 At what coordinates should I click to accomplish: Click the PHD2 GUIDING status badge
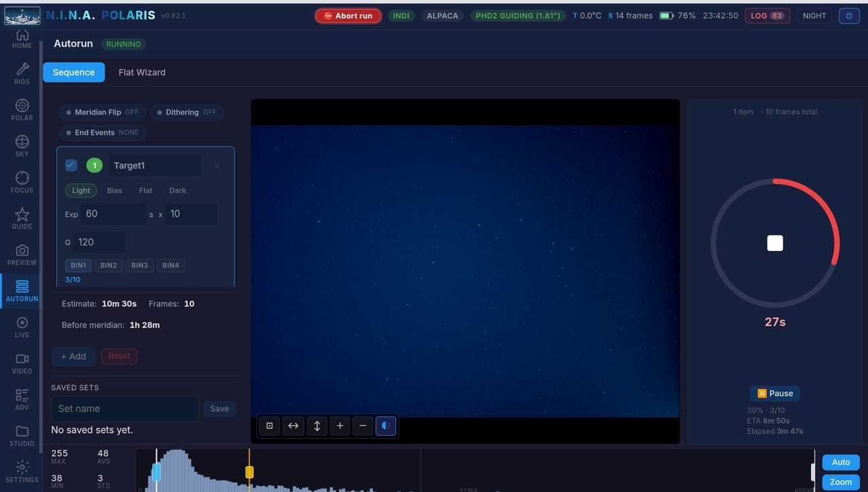(518, 16)
